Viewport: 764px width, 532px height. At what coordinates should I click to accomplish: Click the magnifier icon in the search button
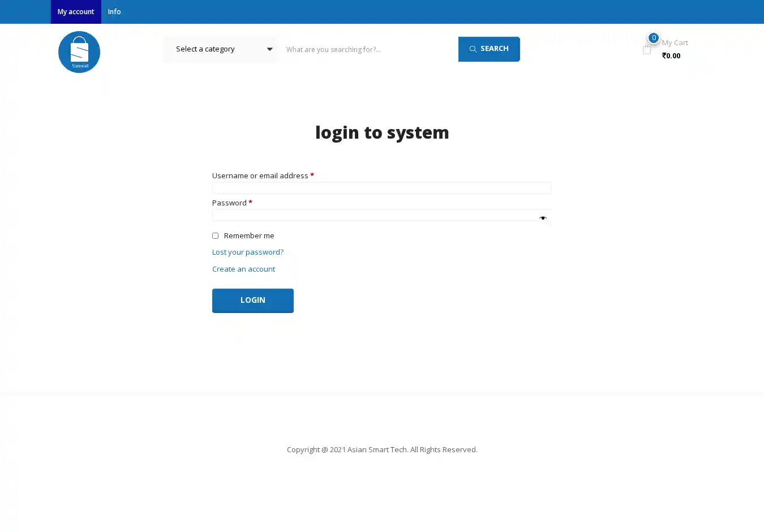[x=473, y=49]
